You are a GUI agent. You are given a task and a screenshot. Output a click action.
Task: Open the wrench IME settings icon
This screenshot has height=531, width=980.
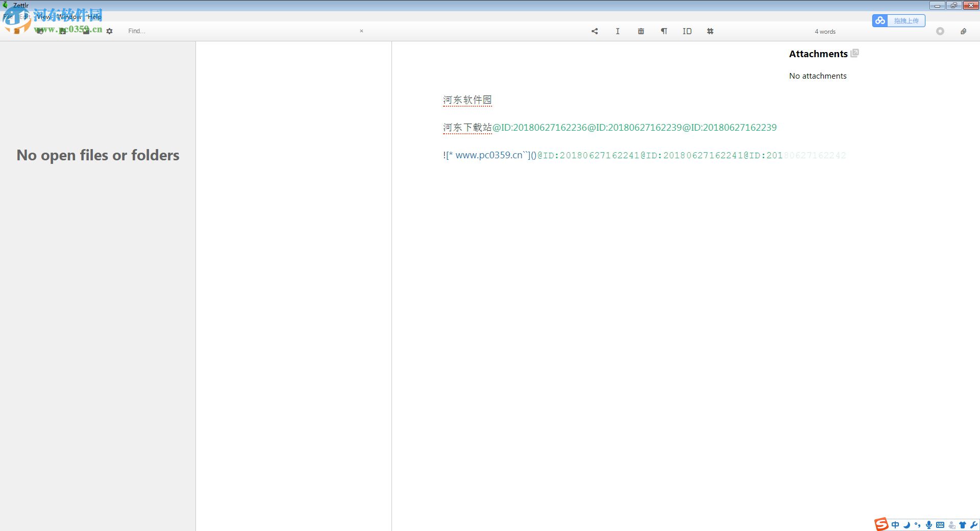[974, 525]
